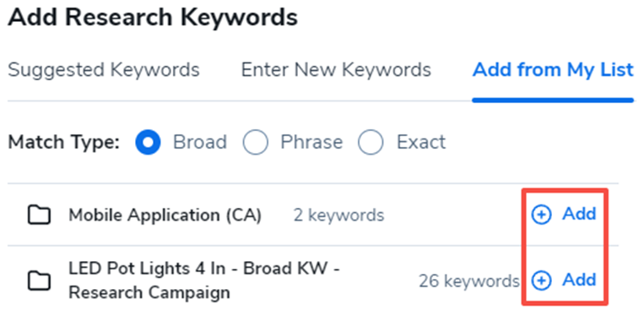Select the Exact match type radio button

(371, 142)
